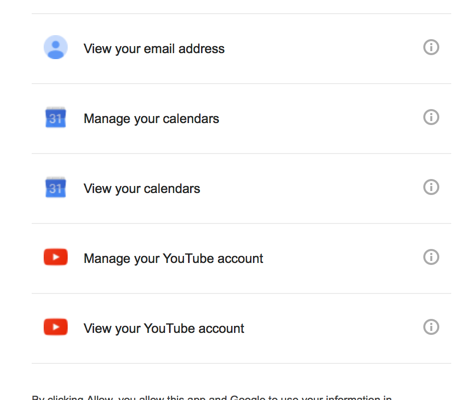Click the profile avatar icon beside email address
Image resolution: width=470 pixels, height=400 pixels.
click(56, 47)
